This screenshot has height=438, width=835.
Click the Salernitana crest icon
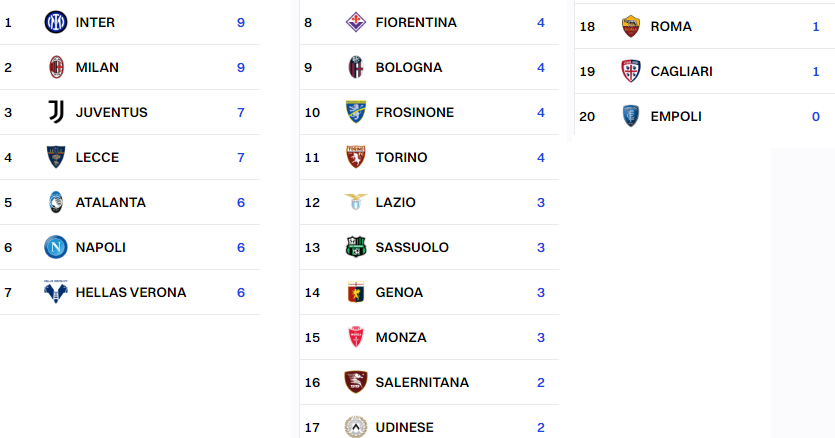tap(356, 382)
